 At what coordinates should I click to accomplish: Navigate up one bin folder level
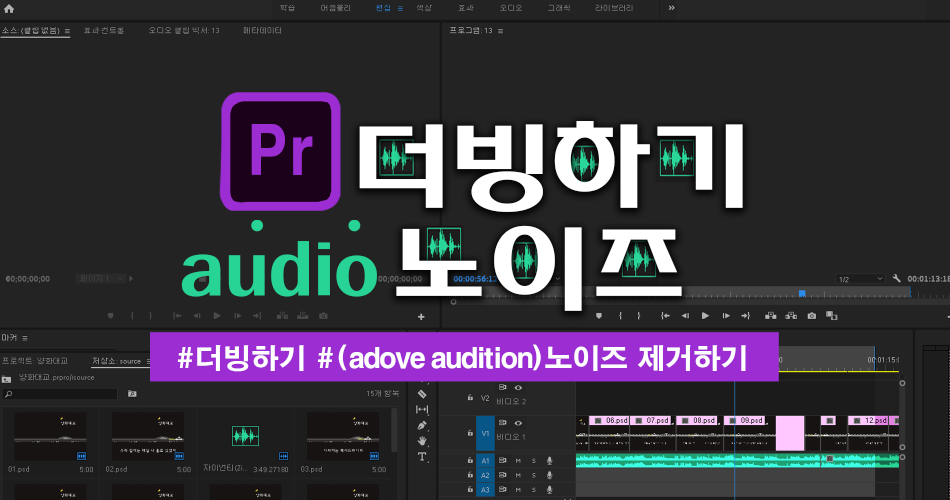tap(7, 379)
